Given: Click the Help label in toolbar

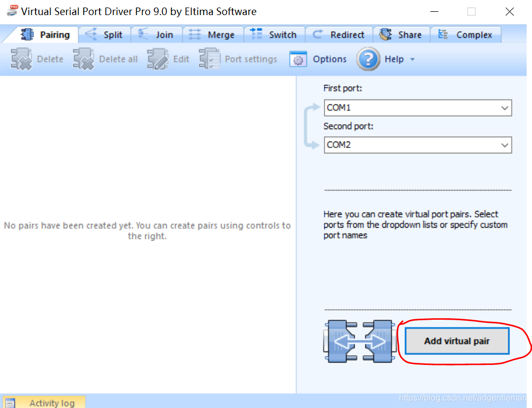Looking at the screenshot, I should tap(394, 59).
